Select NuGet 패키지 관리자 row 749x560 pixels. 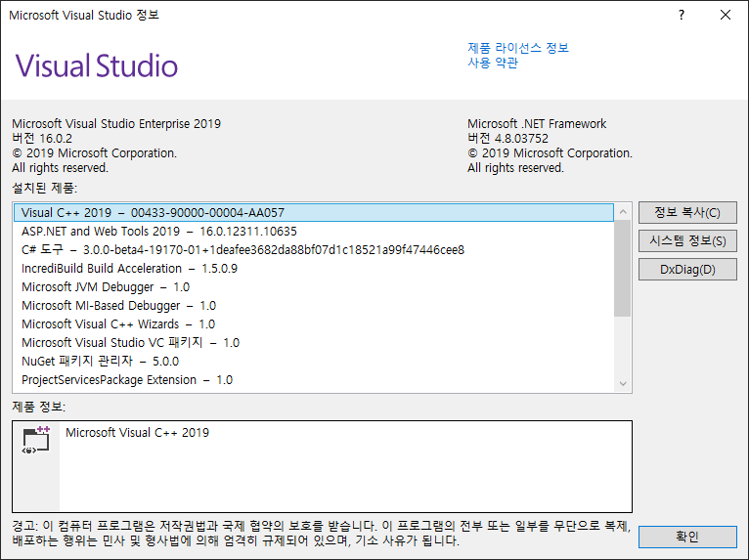pyautogui.click(x=314, y=362)
